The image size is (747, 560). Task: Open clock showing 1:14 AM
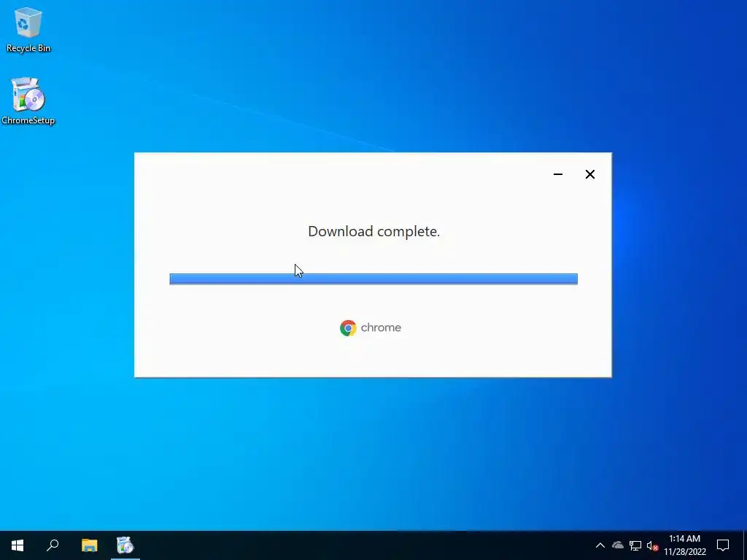pos(684,545)
